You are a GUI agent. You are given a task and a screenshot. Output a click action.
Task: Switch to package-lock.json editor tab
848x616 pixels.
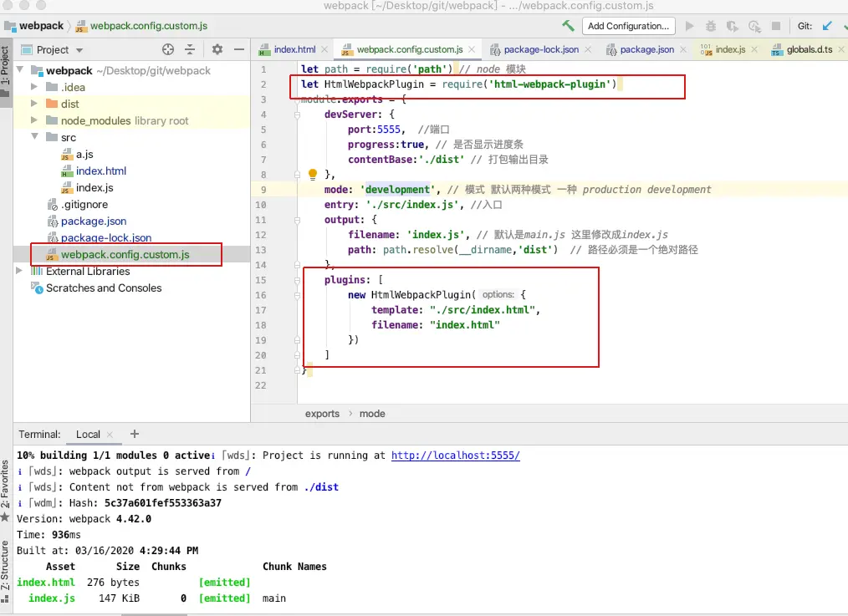tap(541, 49)
